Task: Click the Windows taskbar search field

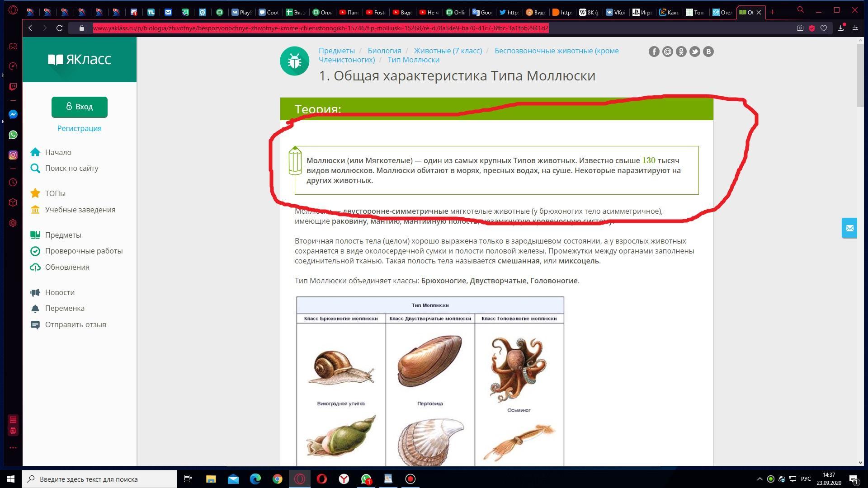Action: (100, 479)
